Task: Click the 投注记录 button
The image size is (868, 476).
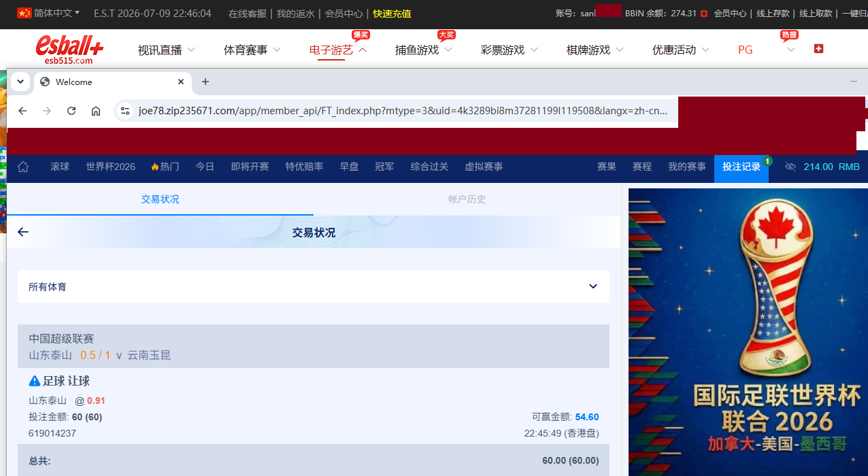Action: click(x=741, y=167)
